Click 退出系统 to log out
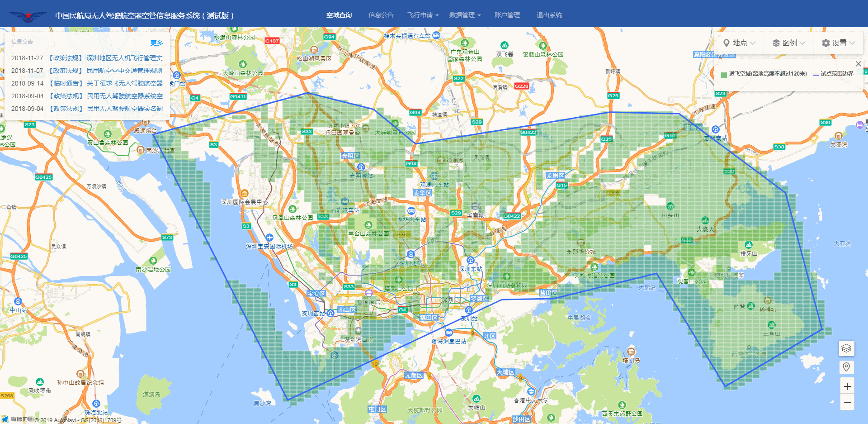Viewport: 868px width, 424px height. point(549,15)
